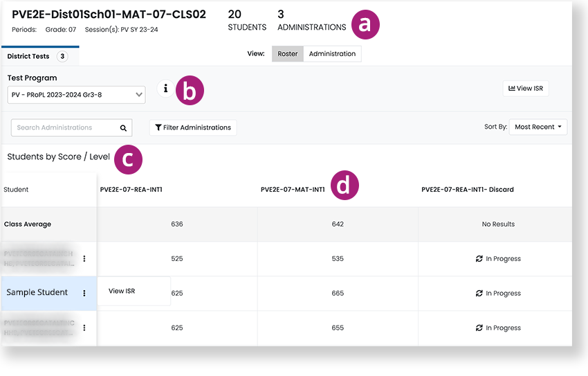
Task: Click the View ISR button at top right
Action: click(x=525, y=89)
